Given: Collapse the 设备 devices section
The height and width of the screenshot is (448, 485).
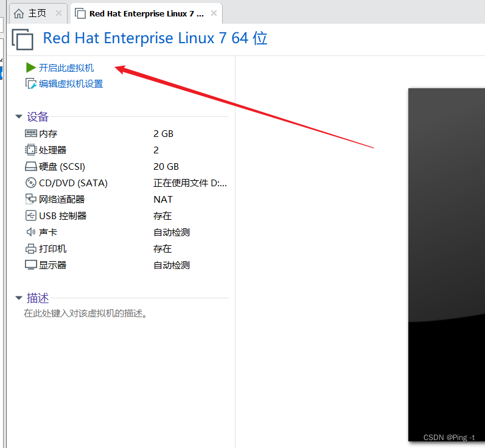Looking at the screenshot, I should pos(19,117).
